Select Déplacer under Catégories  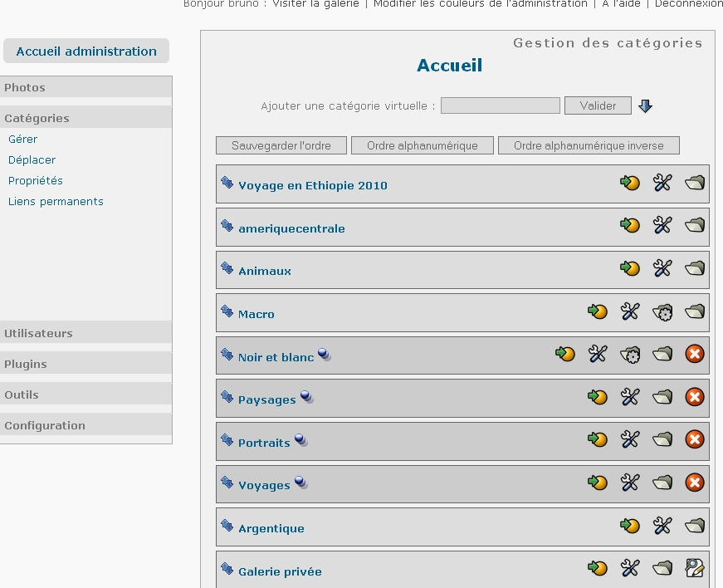32,159
